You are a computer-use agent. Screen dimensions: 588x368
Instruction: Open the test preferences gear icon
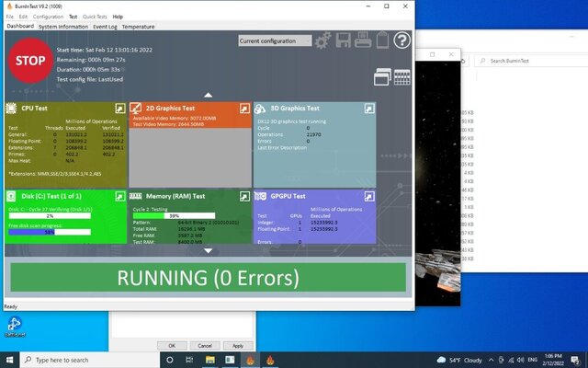[322, 40]
